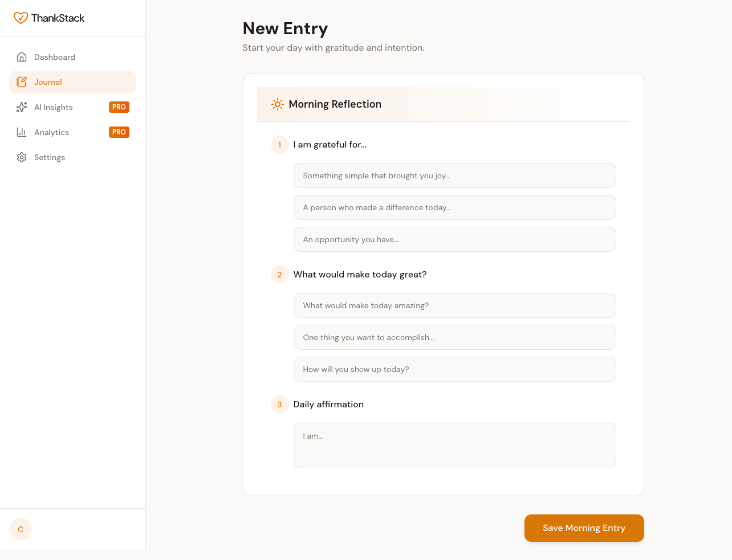Click the Journal pencil icon
The height and width of the screenshot is (560, 732).
click(x=21, y=81)
